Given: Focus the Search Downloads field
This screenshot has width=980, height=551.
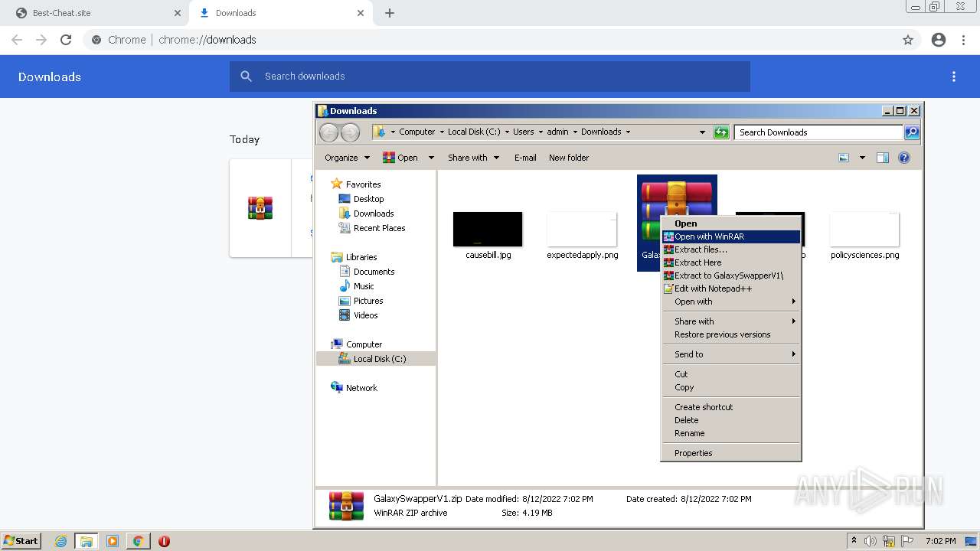Looking at the screenshot, I should point(818,132).
